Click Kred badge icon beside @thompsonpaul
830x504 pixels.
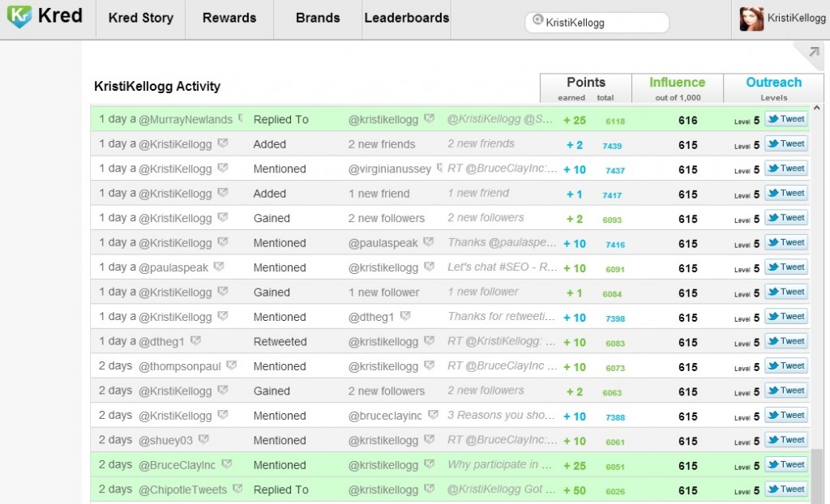pos(231,365)
